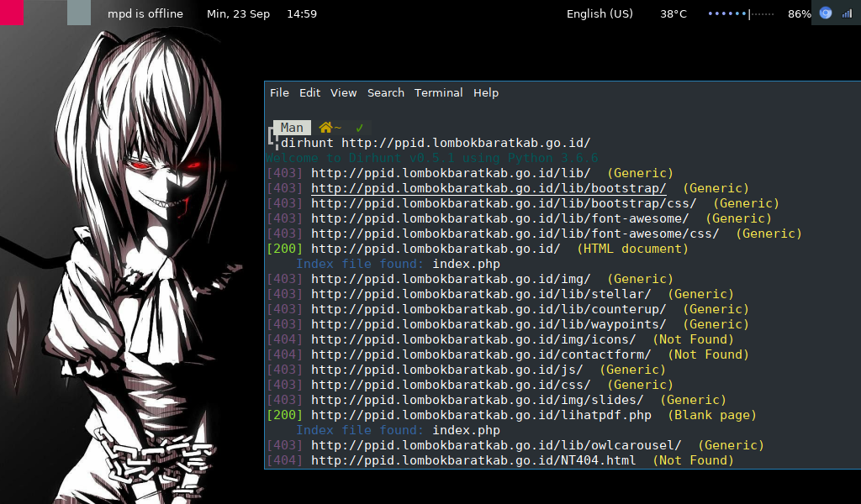The image size is (861, 504).
Task: Click the dirhunt command line text
Action: pyautogui.click(x=436, y=143)
